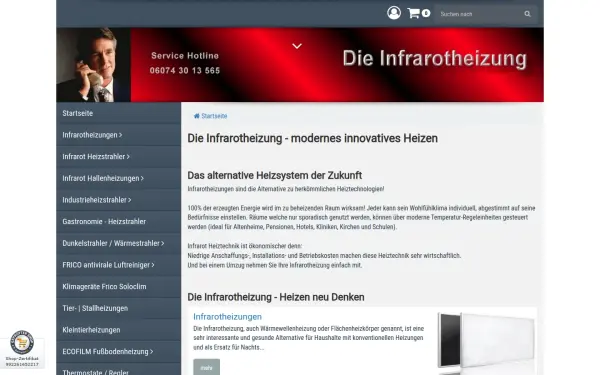600x375 pixels.
Task: Open Klimageräte Frico Soloclim category
Action: coord(119,287)
